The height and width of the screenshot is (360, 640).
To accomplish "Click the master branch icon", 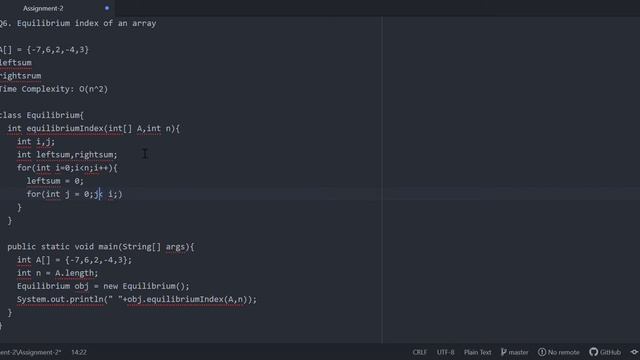I will pos(503,352).
